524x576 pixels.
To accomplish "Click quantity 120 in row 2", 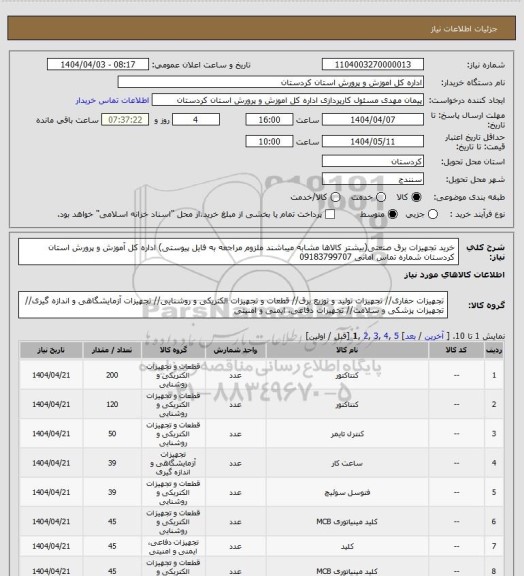I will tap(112, 404).
